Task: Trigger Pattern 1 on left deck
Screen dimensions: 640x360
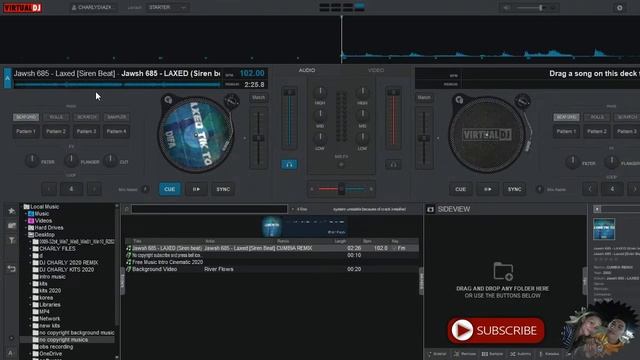Action: click(x=26, y=131)
